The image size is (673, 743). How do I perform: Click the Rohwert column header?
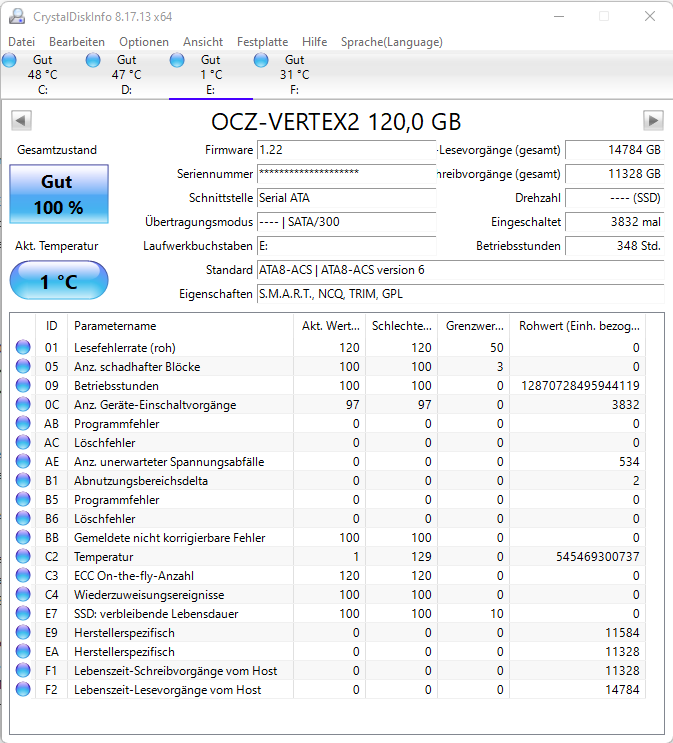(x=578, y=326)
